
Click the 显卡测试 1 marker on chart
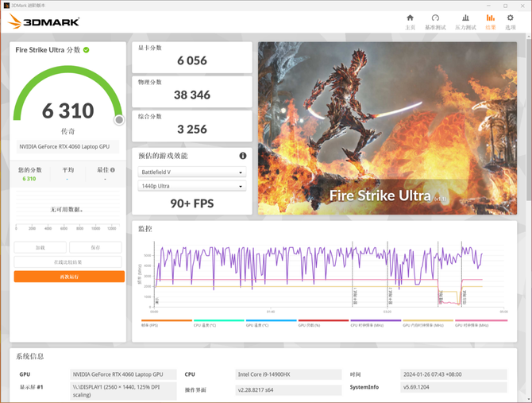[x=355, y=296]
